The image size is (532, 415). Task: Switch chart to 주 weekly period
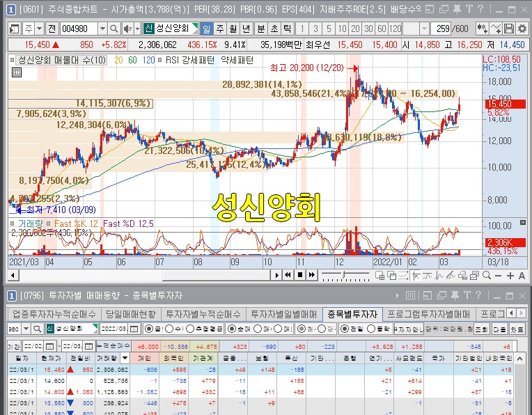coord(220,29)
